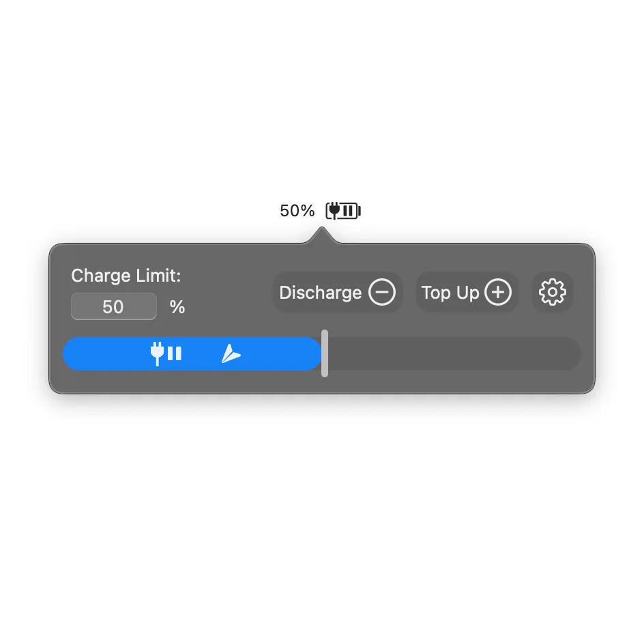Click the sail arrow icon on blue bar
This screenshot has height=644, width=644.
click(231, 353)
